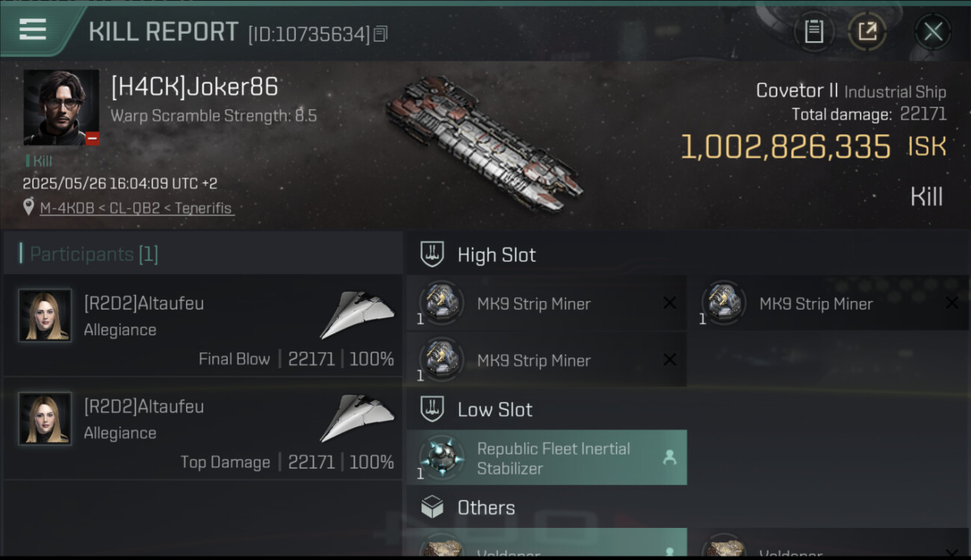Click the Top Damage attacker ship icon
971x560 pixels.
tap(357, 418)
